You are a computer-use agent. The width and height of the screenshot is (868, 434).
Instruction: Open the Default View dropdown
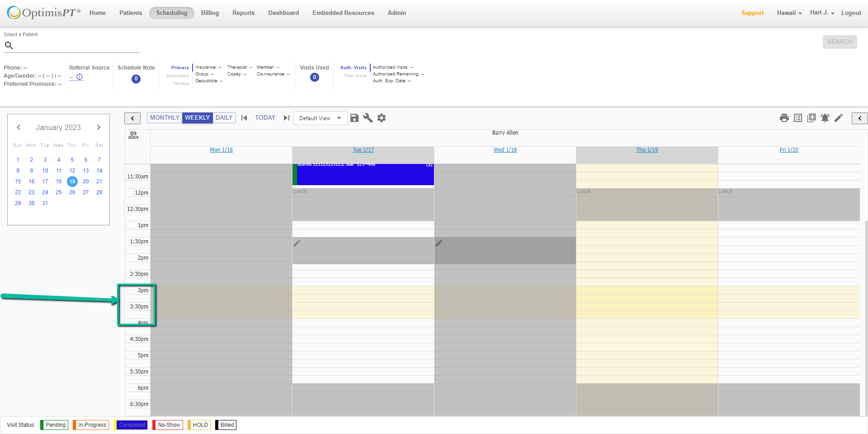tap(320, 118)
